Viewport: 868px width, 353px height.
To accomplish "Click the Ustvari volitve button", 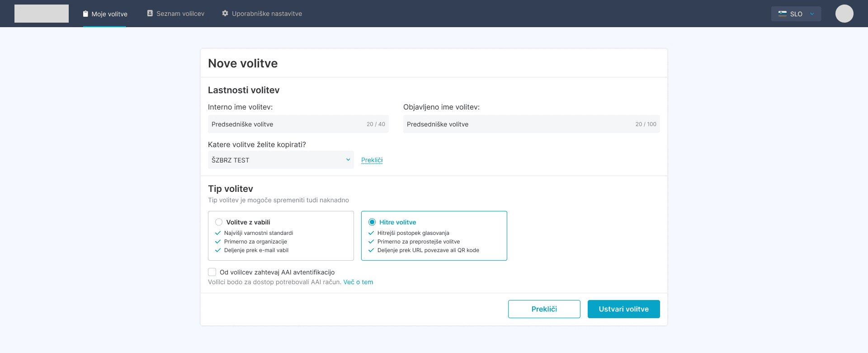I will [x=624, y=309].
